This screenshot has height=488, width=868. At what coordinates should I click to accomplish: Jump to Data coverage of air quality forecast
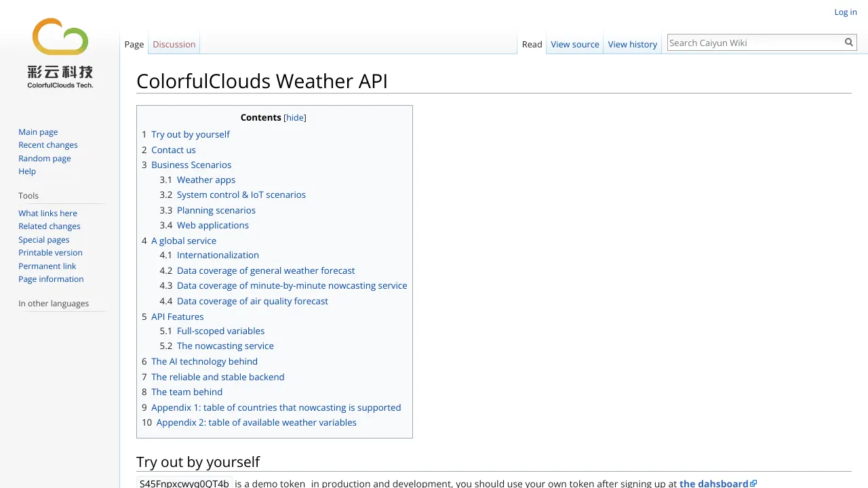pos(244,301)
